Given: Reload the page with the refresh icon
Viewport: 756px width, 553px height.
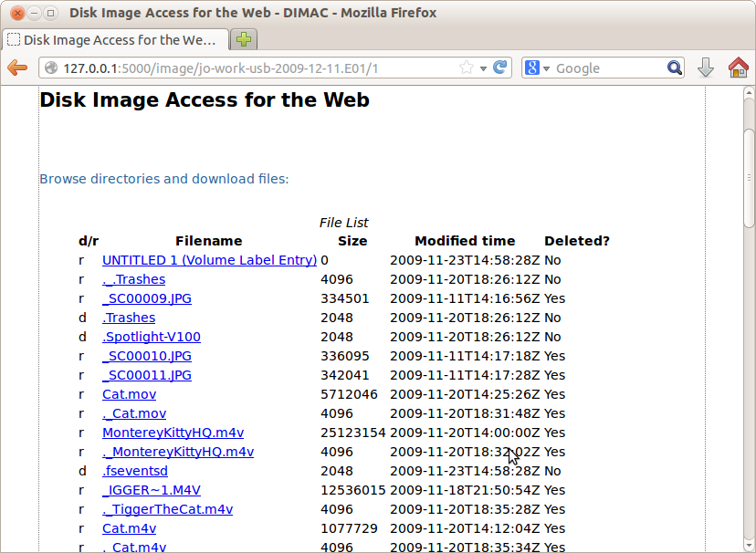Looking at the screenshot, I should coord(500,68).
